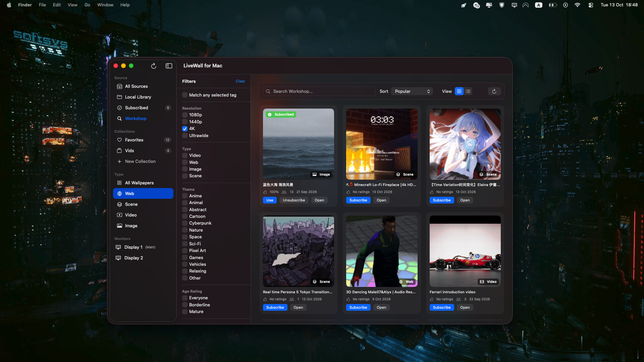Check the Pixel Art theme filter
Screen dimensions: 644x362
(x=185, y=251)
